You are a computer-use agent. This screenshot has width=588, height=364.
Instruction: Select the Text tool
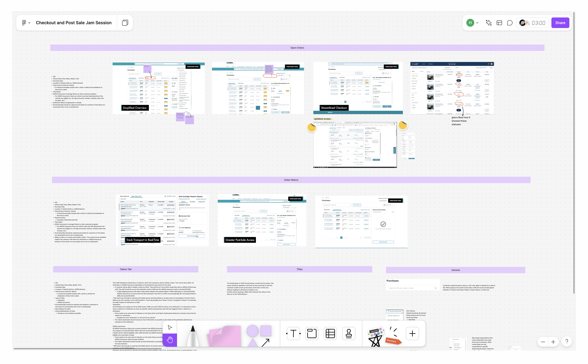tap(293, 334)
